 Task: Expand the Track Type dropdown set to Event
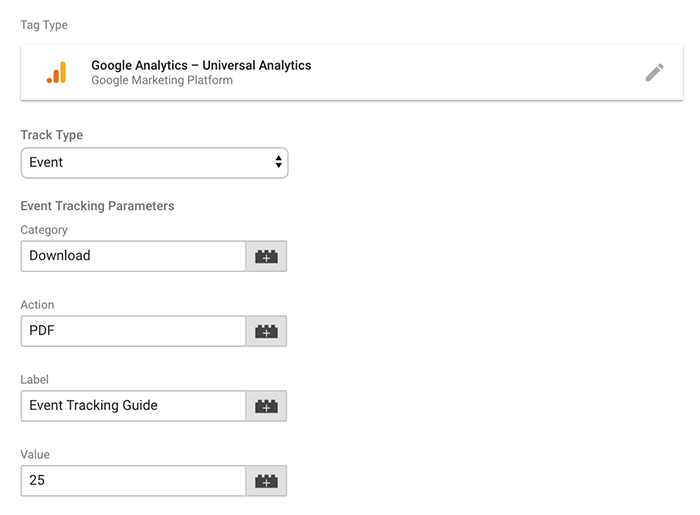[154, 163]
